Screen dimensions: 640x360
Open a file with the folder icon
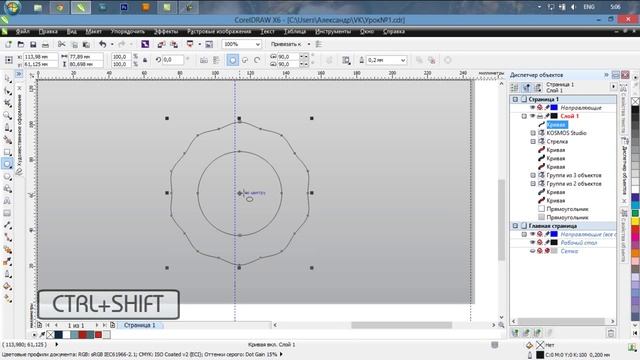pyautogui.click(x=20, y=44)
